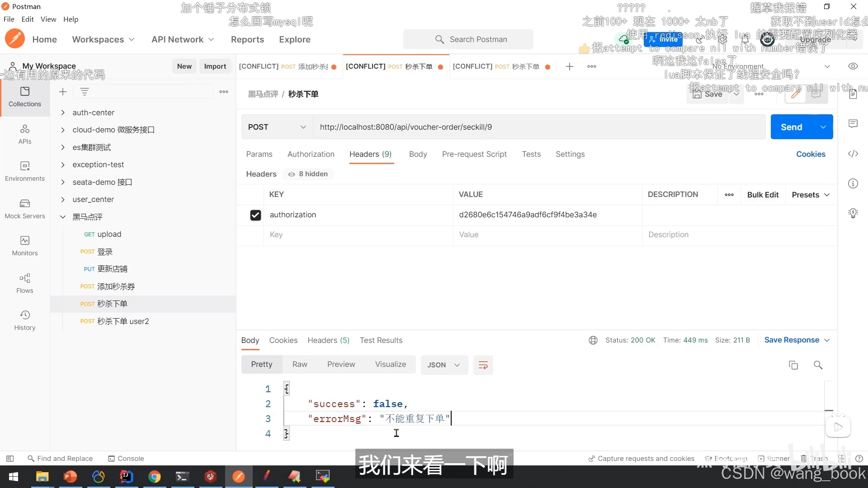Image resolution: width=868 pixels, height=488 pixels.
Task: Toggle response line wrap icon
Action: tap(483, 365)
